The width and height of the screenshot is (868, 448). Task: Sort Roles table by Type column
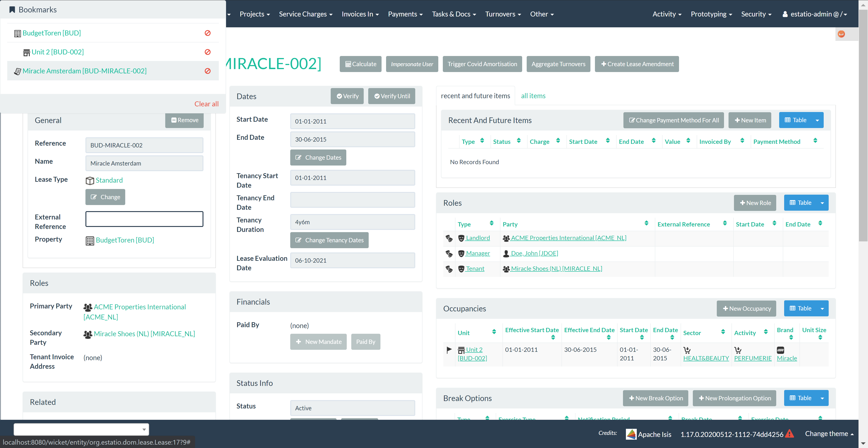(491, 224)
